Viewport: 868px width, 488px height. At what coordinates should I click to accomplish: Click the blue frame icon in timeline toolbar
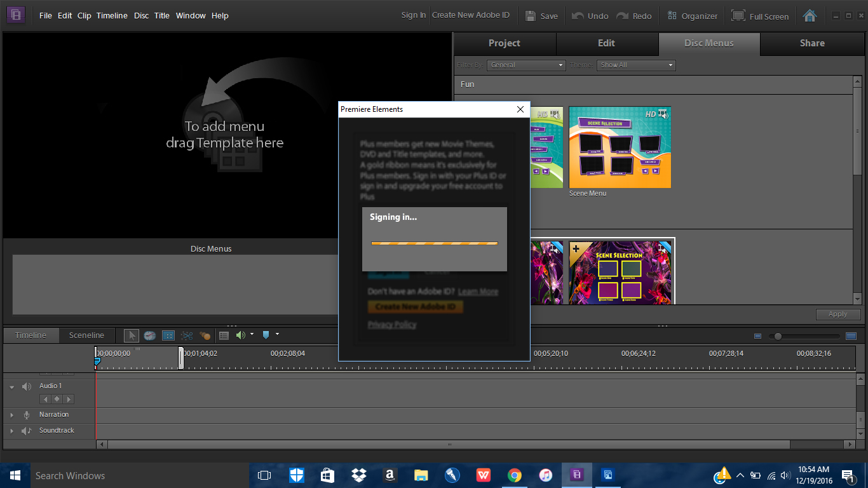tap(168, 335)
